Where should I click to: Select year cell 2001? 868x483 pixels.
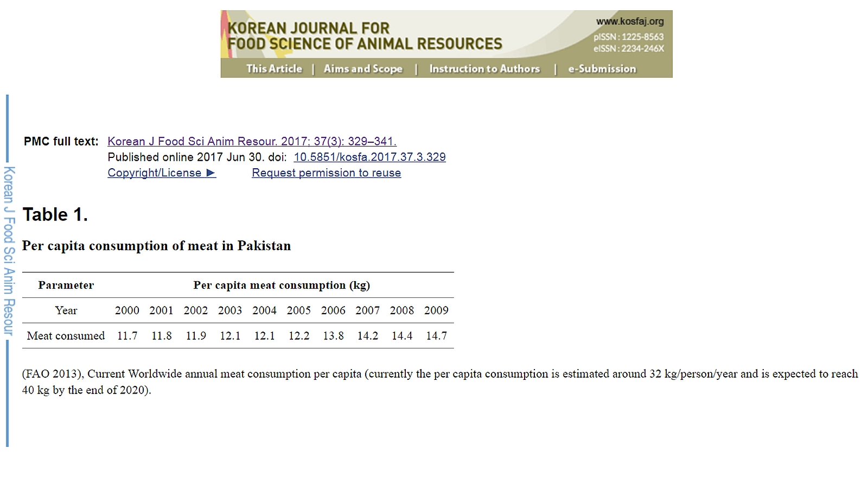coord(161,310)
